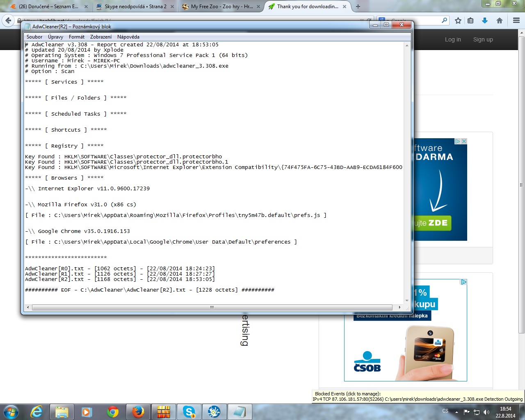Go back in Firefox history
The height and width of the screenshot is (420, 525).
pyautogui.click(x=8, y=21)
